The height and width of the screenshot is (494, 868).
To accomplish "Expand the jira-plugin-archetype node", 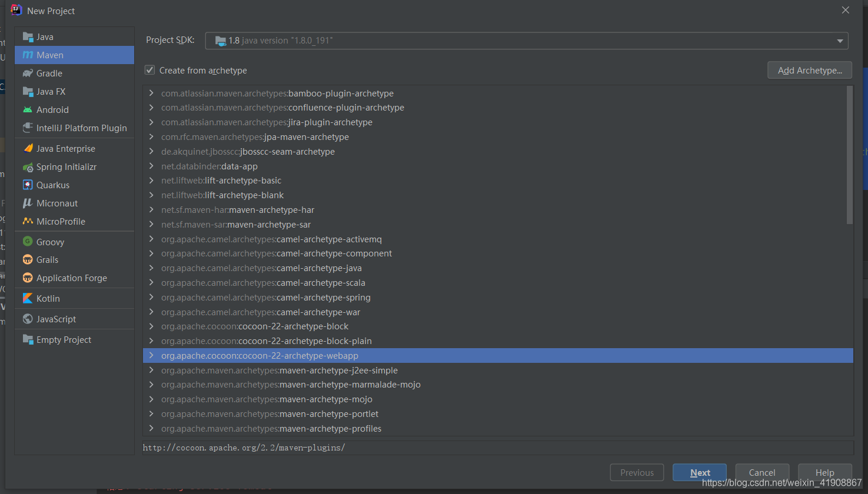I will tap(151, 122).
